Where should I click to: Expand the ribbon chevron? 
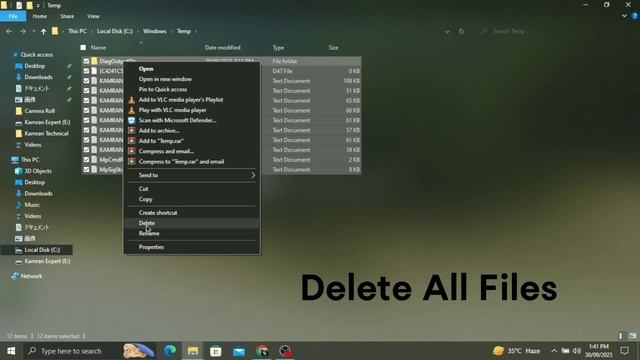624,16
